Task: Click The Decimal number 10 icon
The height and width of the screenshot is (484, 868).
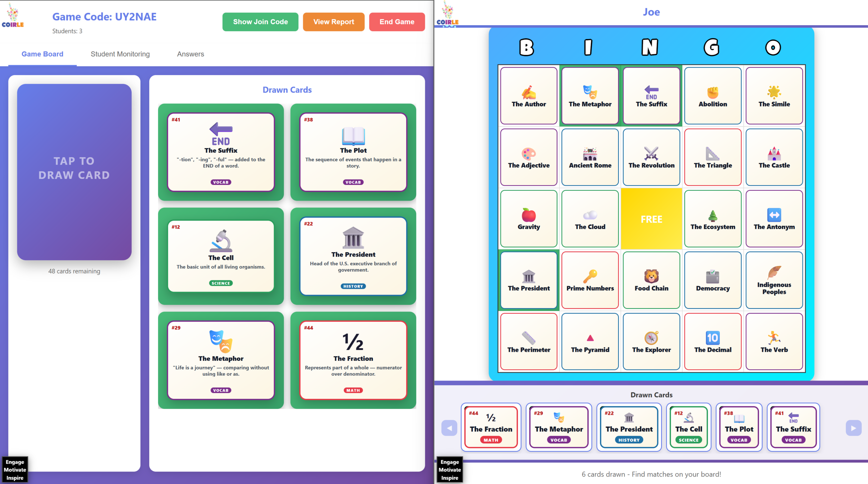Action: tap(713, 338)
